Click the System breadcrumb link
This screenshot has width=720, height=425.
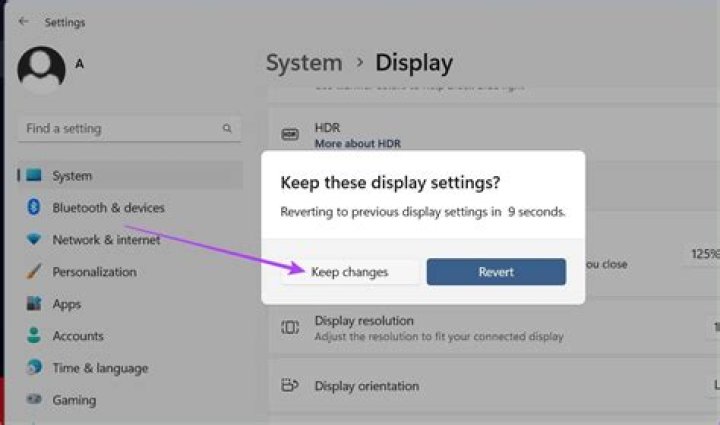304,62
